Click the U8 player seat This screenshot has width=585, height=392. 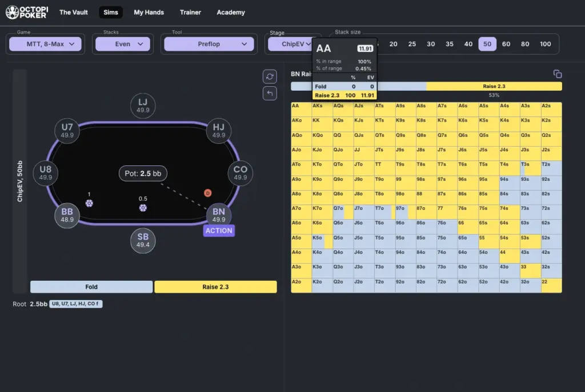pos(46,173)
